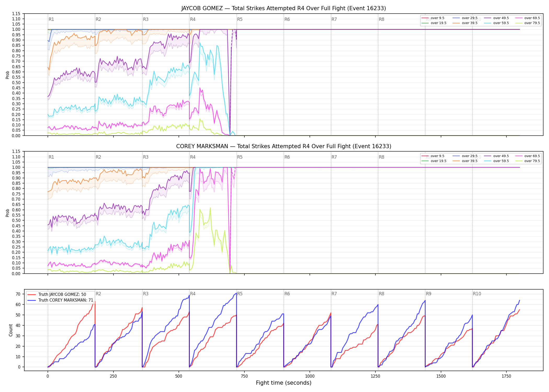
Task: Click R5 round marker in Count chart
Action: pos(240,294)
